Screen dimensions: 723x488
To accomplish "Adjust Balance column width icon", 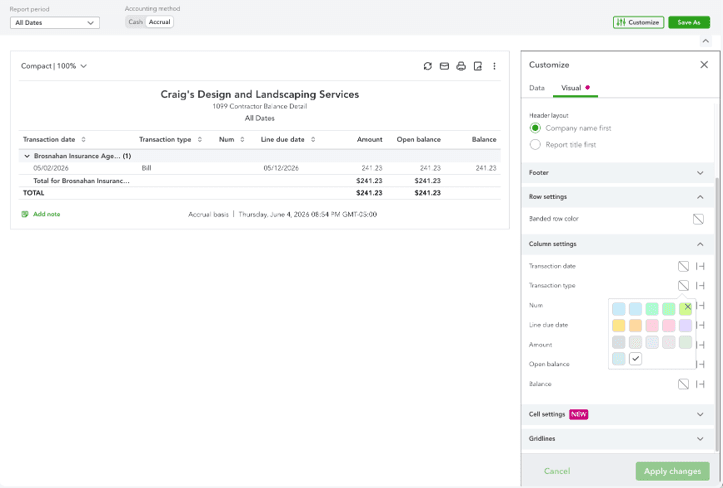I will (x=700, y=384).
